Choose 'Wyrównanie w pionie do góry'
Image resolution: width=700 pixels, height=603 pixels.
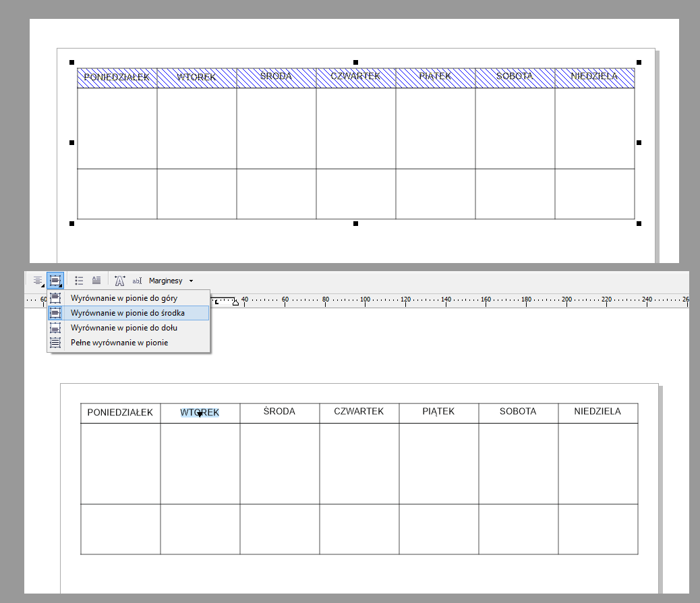click(x=123, y=298)
